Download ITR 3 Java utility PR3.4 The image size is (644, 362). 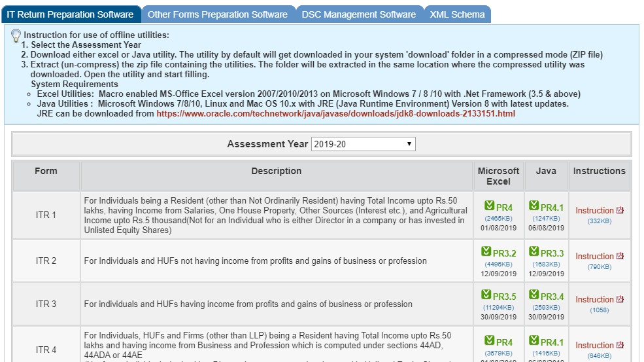coord(552,297)
